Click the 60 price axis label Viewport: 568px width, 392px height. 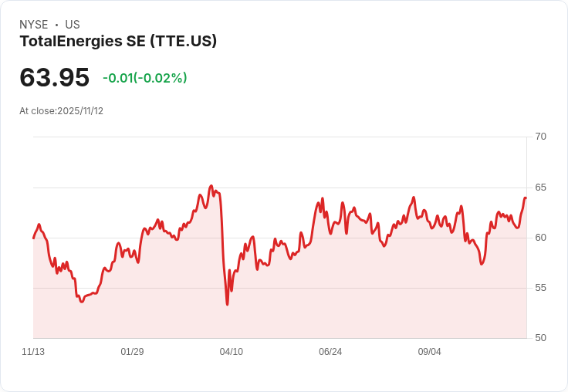pyautogui.click(x=540, y=238)
